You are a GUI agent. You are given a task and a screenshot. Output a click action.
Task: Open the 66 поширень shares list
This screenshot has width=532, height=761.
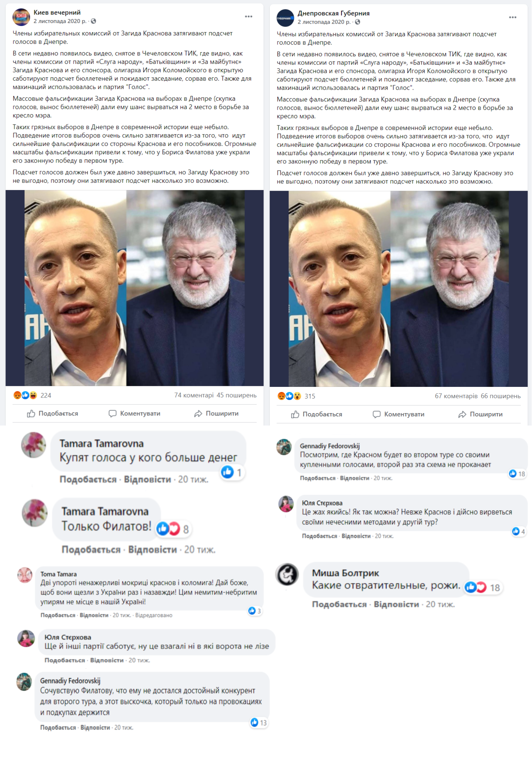click(x=501, y=396)
